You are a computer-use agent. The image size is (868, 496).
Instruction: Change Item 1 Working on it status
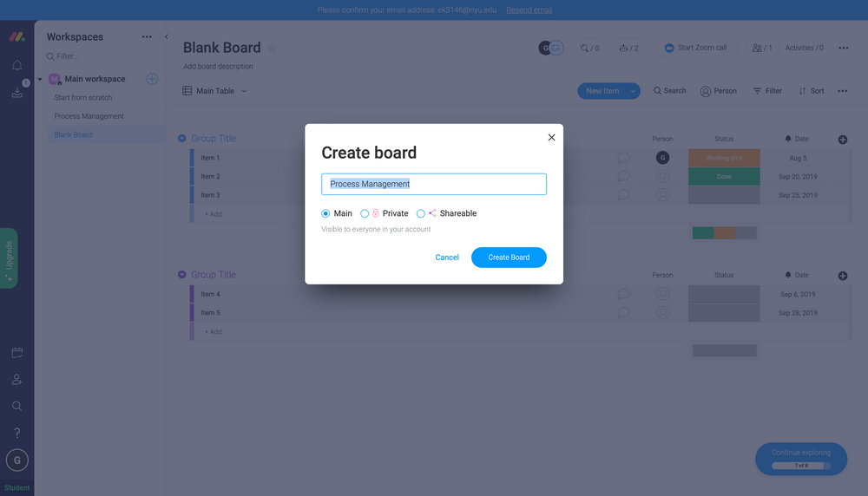pyautogui.click(x=724, y=158)
